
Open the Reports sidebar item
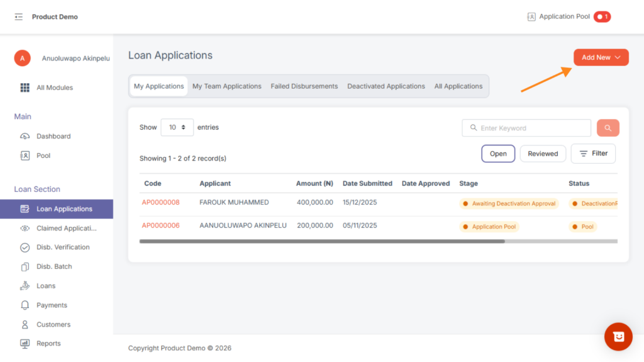48,344
